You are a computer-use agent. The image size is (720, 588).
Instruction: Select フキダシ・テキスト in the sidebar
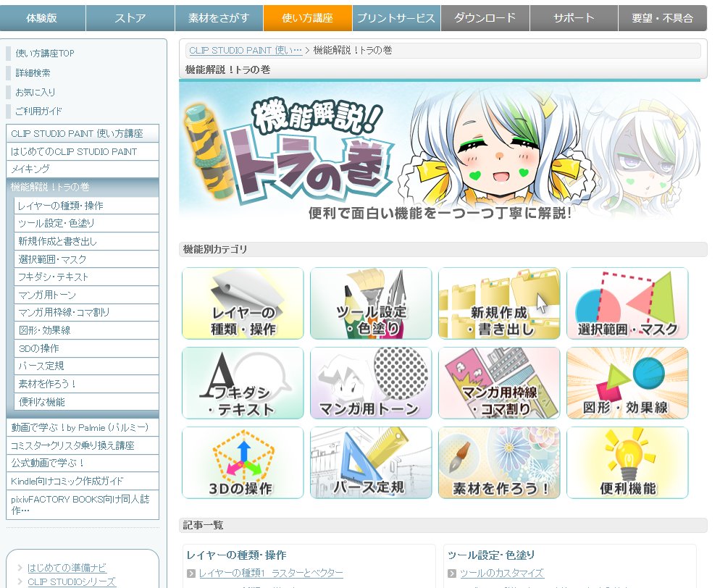tap(86, 277)
